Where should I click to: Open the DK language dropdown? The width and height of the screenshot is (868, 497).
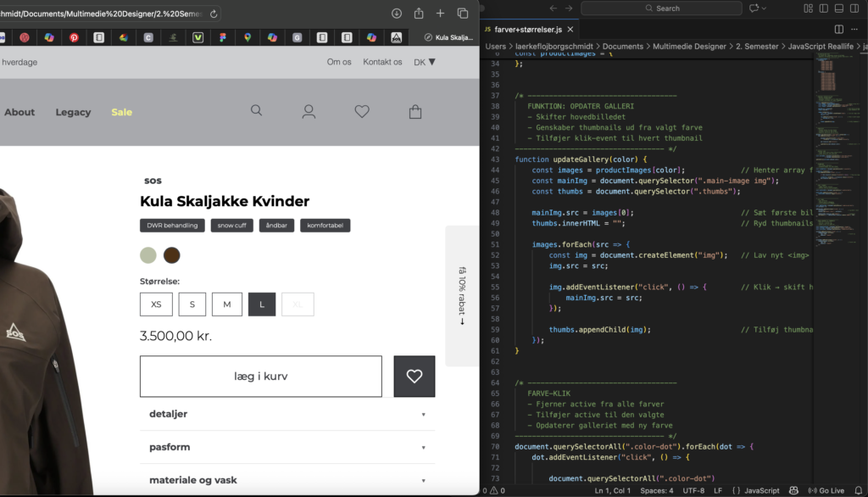[425, 62]
